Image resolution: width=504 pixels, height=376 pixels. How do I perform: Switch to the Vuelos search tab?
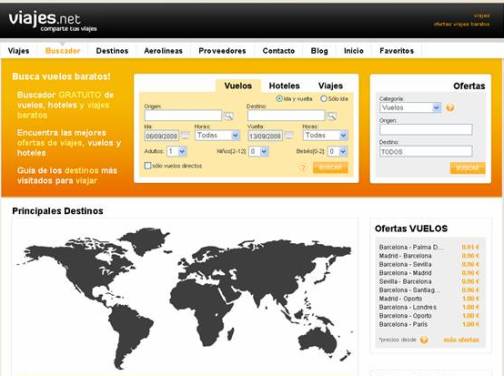tap(238, 86)
